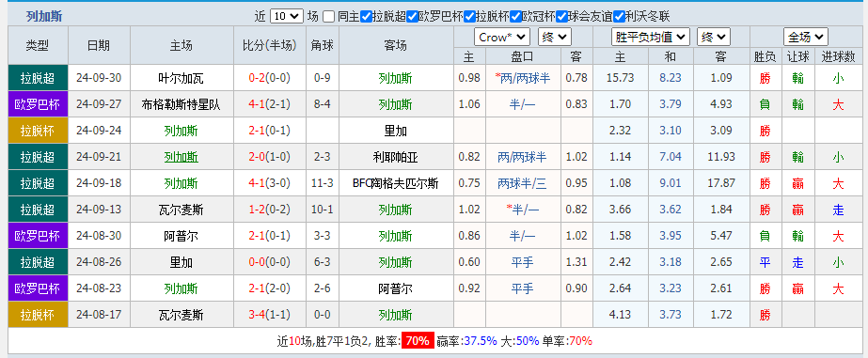Screen dimensions: 868x358
Task: Click score 0-0(0-0) on 24-08-26
Action: tap(270, 262)
